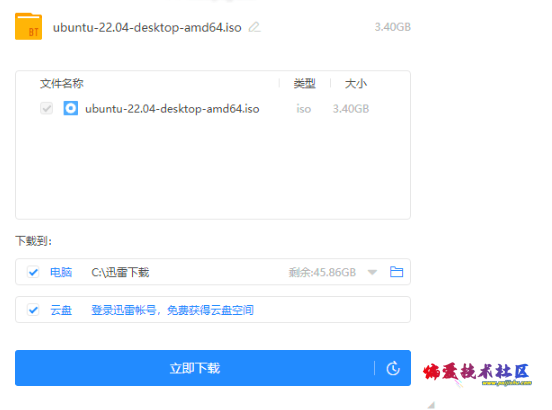Open the 登录迅雷帐号 free cloud space link
This screenshot has height=410, width=552.
point(172,310)
